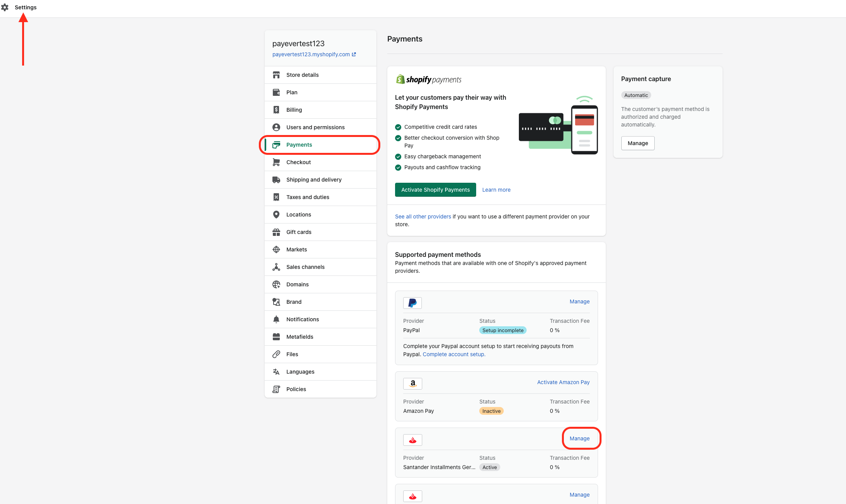Open Policies settings

(321, 389)
